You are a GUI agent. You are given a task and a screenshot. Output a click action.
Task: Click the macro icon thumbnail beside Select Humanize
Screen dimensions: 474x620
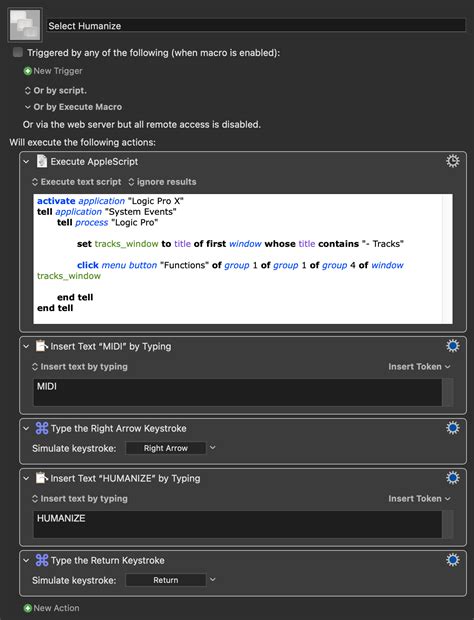[x=25, y=25]
